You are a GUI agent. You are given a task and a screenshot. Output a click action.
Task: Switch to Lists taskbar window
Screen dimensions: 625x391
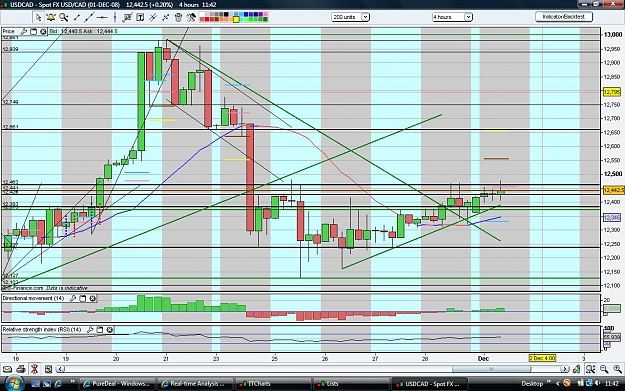(350, 384)
